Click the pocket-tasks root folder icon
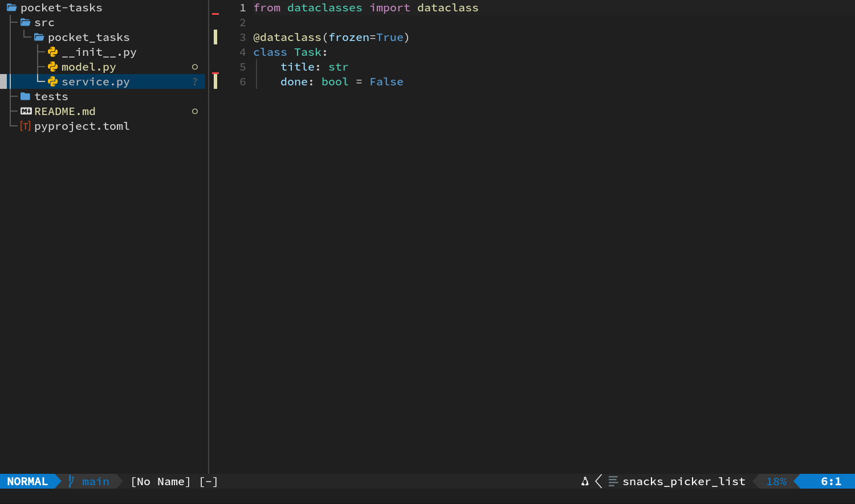 [11, 8]
